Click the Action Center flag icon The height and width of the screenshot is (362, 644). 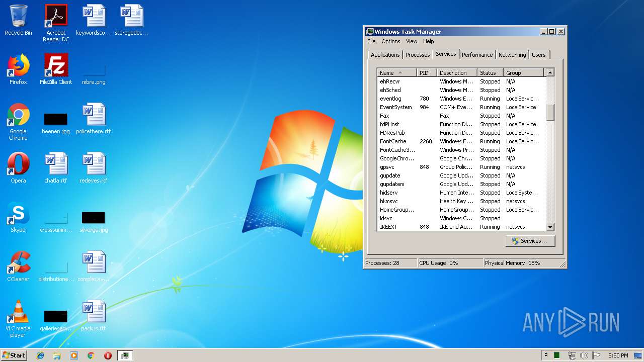[x=596, y=355]
